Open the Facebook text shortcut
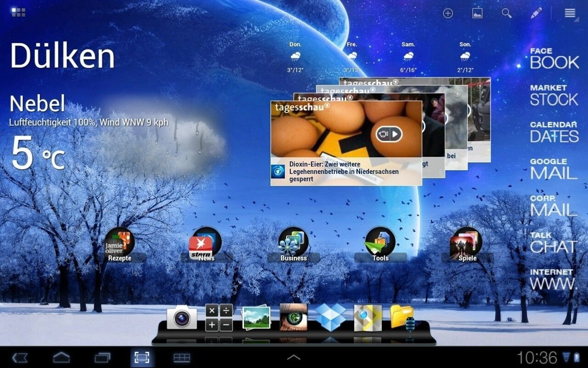The height and width of the screenshot is (368, 588). (554, 58)
